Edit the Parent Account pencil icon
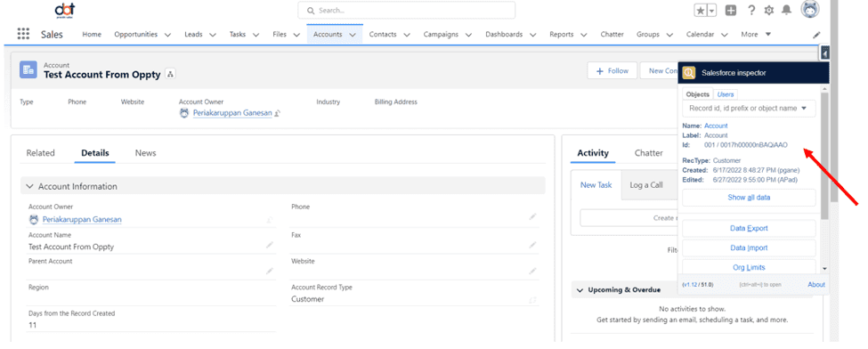 [x=270, y=271]
